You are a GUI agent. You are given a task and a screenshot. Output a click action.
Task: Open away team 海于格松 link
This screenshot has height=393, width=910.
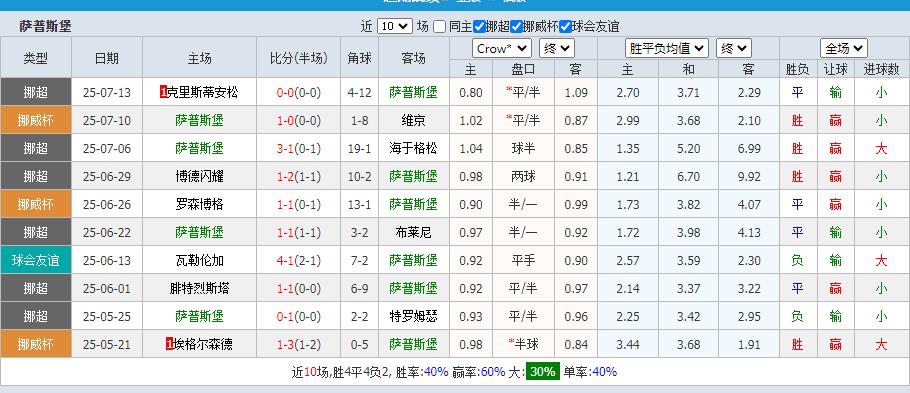(413, 149)
